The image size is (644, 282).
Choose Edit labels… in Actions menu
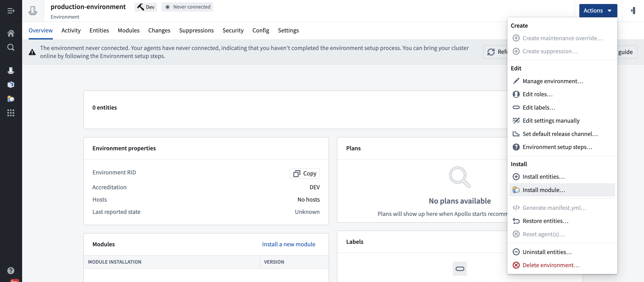coord(562,108)
